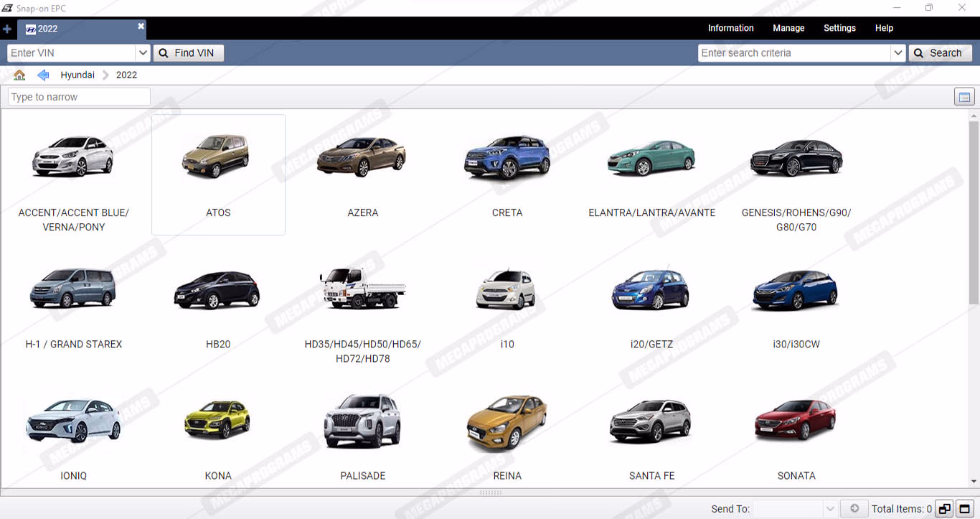Click the blue back arrow icon
Viewport: 980px width, 519px height.
click(x=43, y=75)
